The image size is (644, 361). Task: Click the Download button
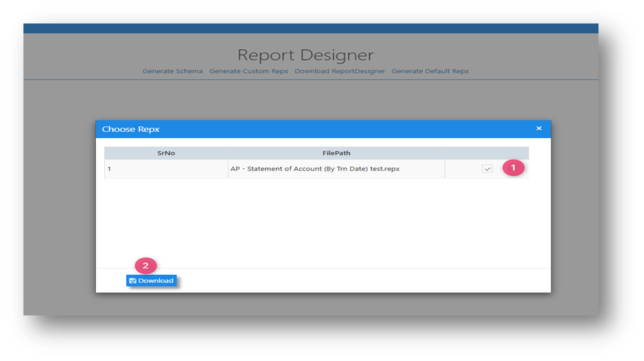151,280
